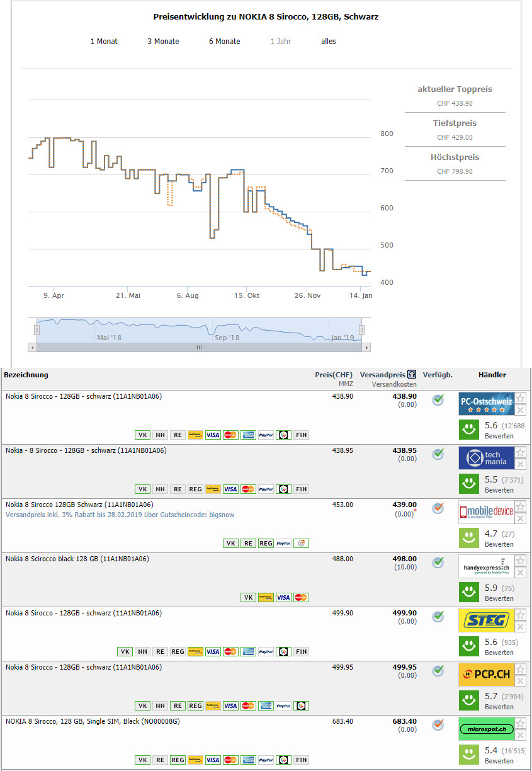Hide microspot.ch offer with X icon
This screenshot has height=771, width=532.
pyautogui.click(x=521, y=735)
